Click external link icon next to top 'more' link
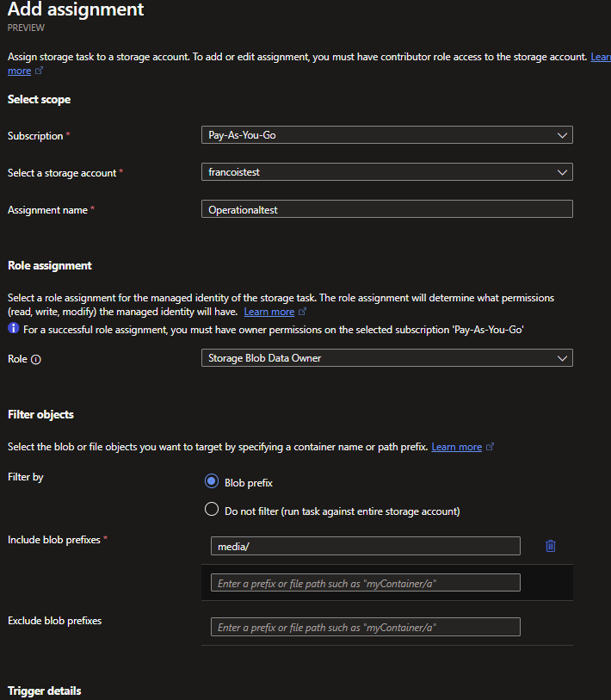 pyautogui.click(x=39, y=71)
